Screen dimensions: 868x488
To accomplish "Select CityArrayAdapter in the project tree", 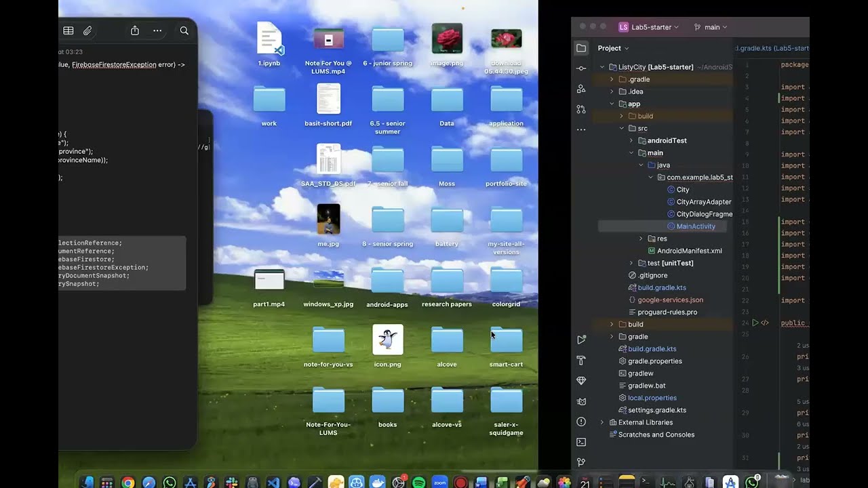I will pos(699,201).
